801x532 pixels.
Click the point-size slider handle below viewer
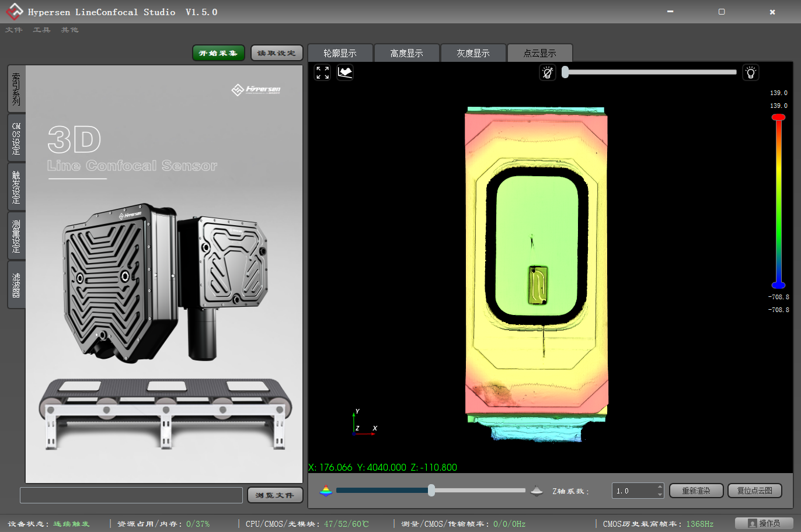[x=431, y=490]
